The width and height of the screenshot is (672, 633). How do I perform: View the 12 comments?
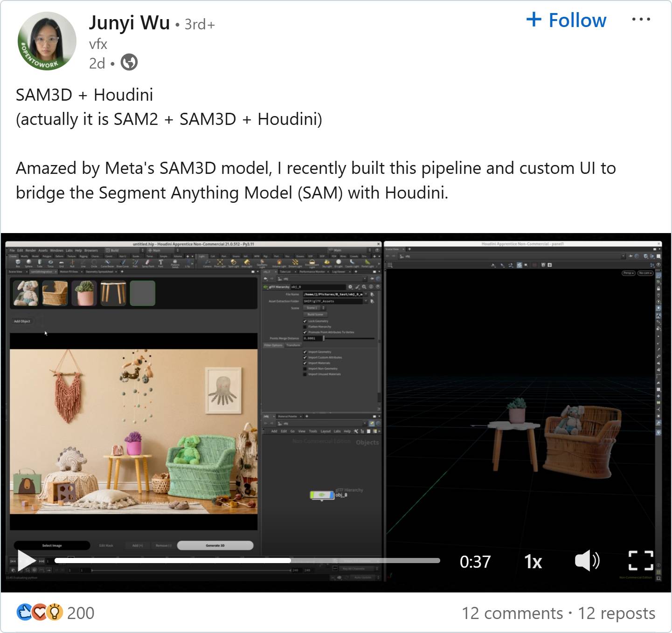512,613
